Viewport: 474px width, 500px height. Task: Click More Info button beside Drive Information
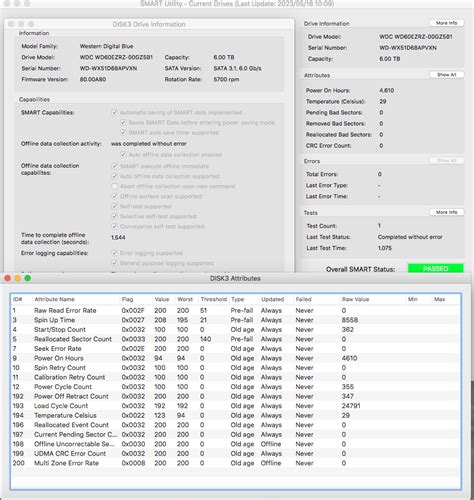pos(446,23)
